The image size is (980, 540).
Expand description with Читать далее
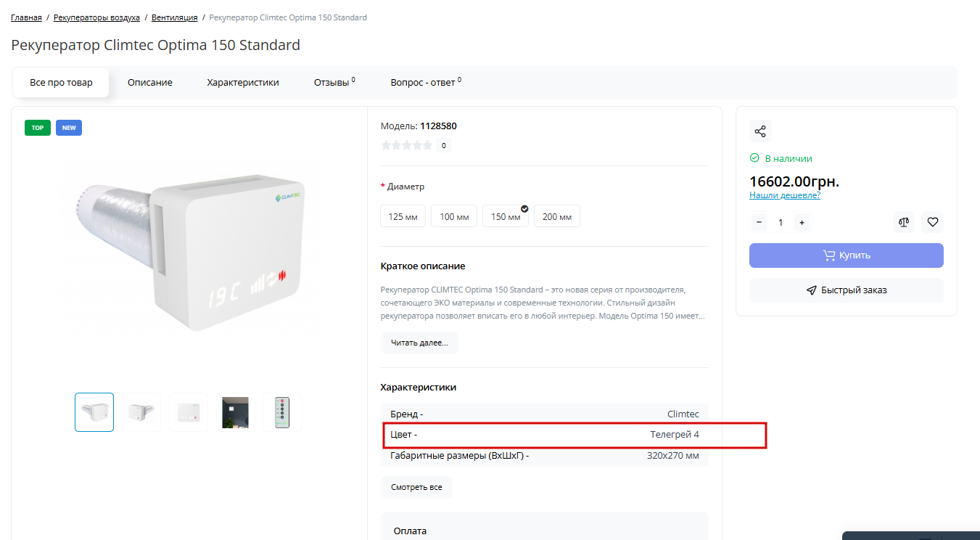click(419, 343)
